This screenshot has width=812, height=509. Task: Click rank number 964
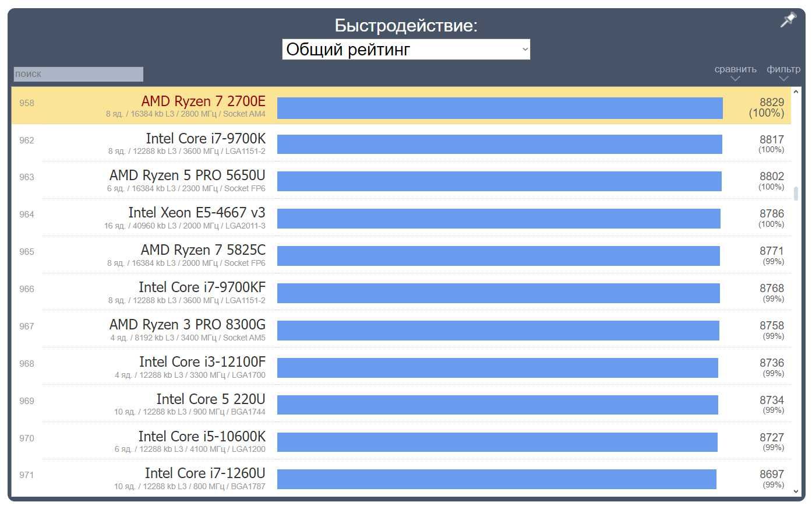[27, 215]
